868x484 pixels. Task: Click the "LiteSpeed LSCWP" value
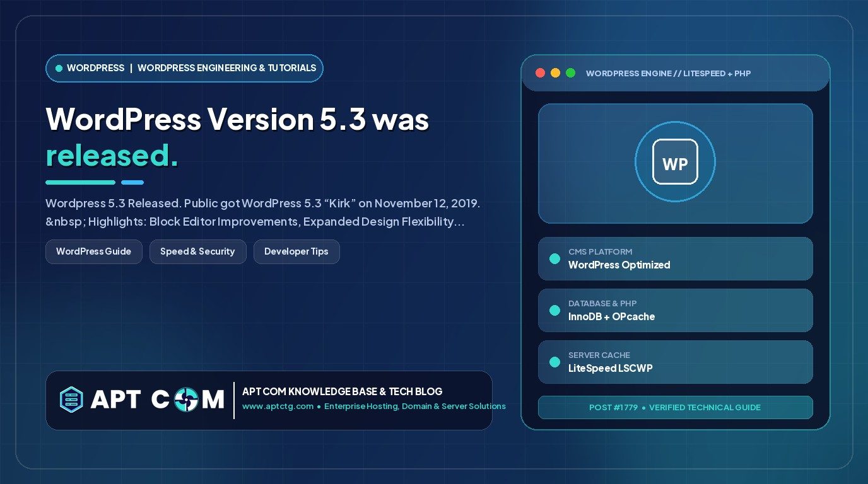[610, 368]
